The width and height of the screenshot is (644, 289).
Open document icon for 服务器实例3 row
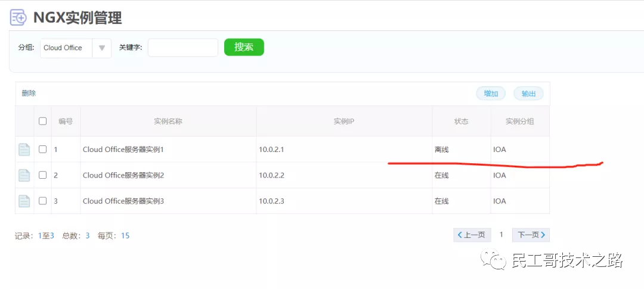(24, 201)
